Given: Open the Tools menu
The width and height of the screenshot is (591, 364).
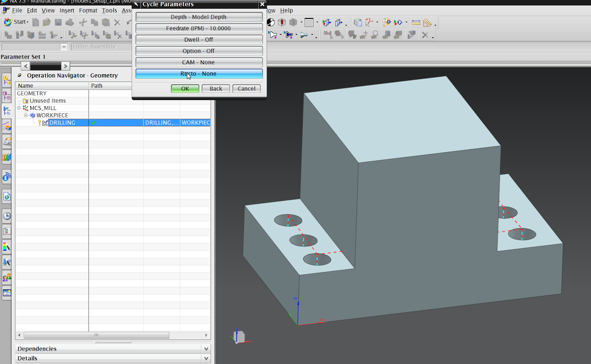Looking at the screenshot, I should (x=109, y=10).
